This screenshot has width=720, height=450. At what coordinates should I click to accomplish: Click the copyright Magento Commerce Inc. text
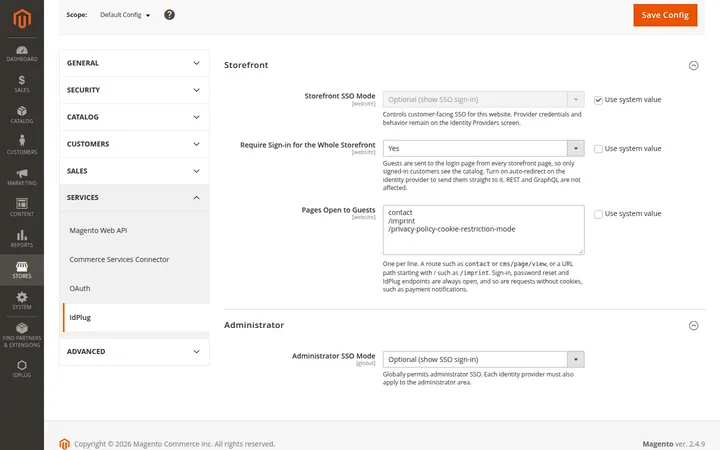point(174,444)
